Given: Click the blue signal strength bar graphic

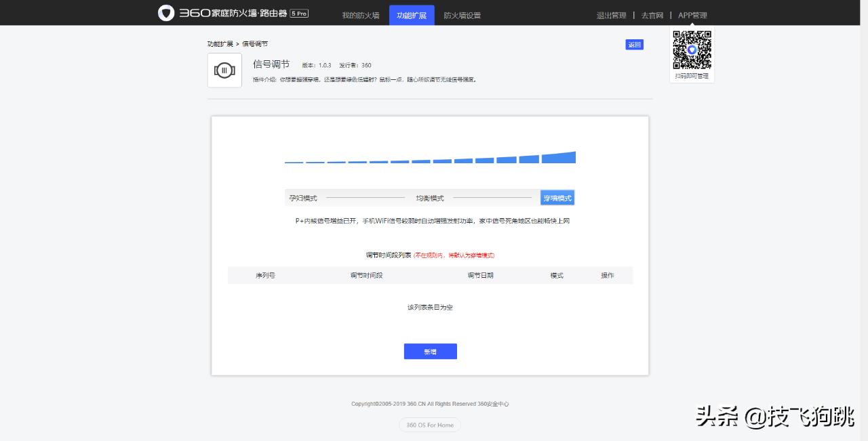Looking at the screenshot, I should pos(430,157).
